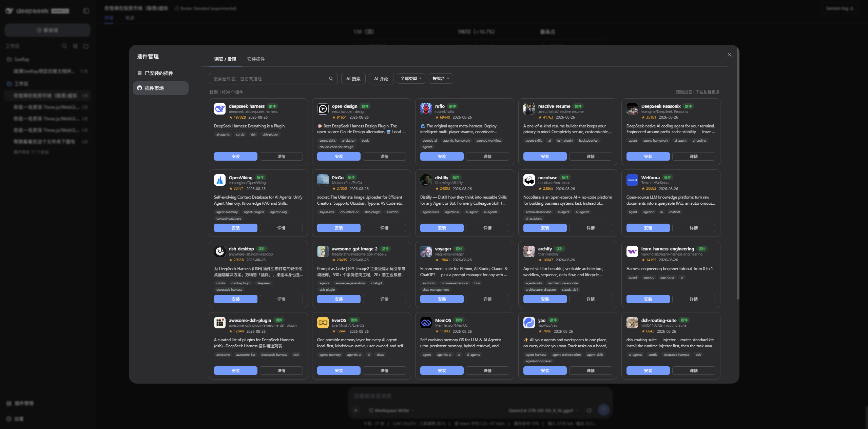Click the nocobase plugin logo

point(529,180)
